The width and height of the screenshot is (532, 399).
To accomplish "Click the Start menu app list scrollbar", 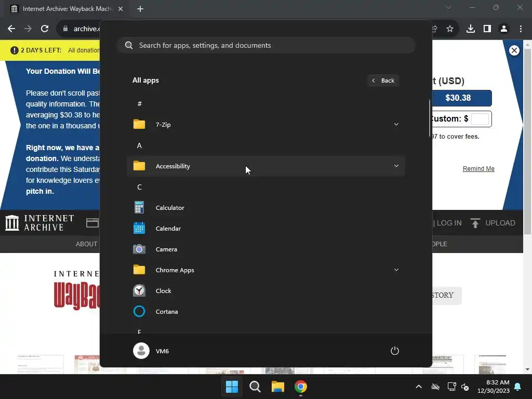I will tap(430, 118).
